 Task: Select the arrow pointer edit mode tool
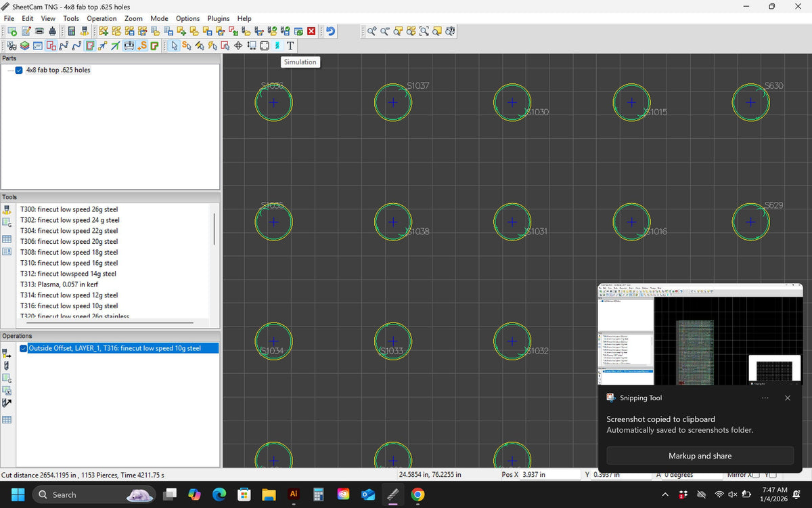pyautogui.click(x=175, y=46)
